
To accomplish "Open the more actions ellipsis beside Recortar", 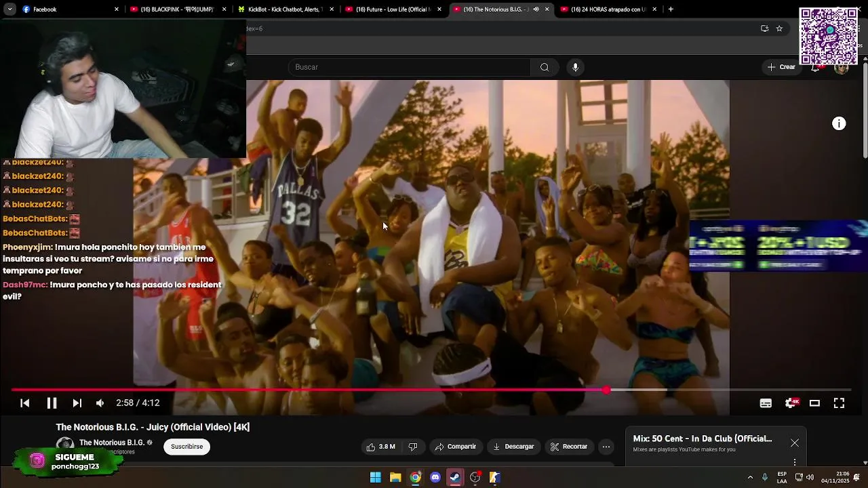I will tap(606, 447).
